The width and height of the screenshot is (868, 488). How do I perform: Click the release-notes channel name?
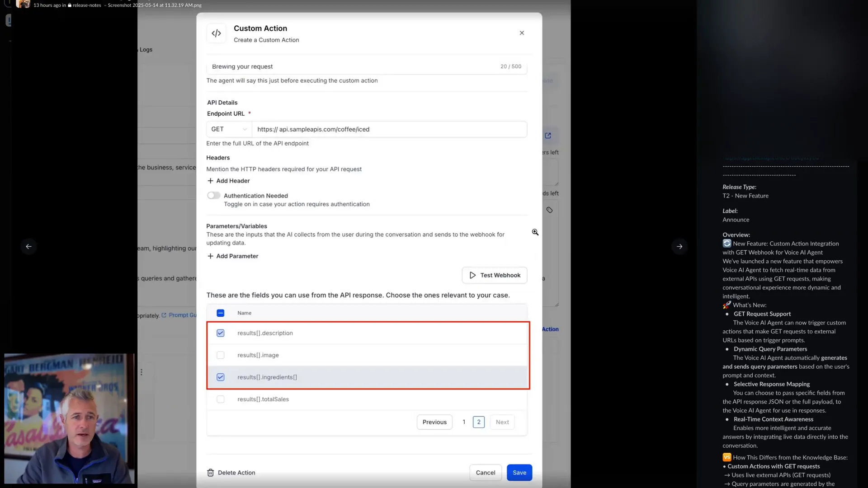(87, 5)
